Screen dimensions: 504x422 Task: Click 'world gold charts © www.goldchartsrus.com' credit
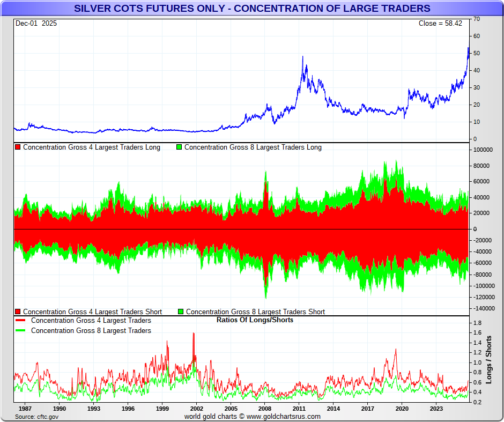pyautogui.click(x=253, y=417)
